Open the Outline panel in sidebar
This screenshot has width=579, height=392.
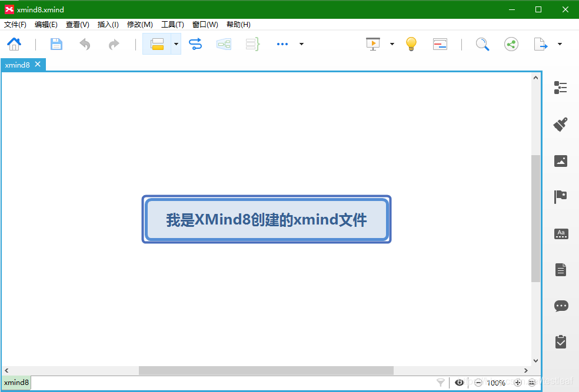(561, 88)
